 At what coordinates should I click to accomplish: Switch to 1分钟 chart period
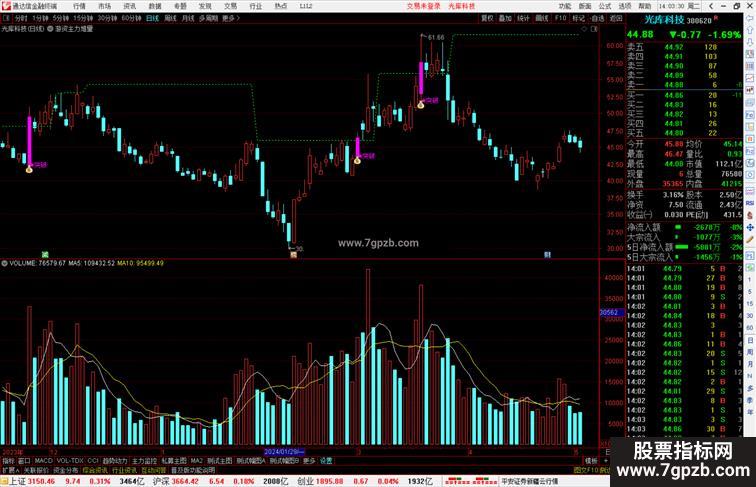[40, 18]
